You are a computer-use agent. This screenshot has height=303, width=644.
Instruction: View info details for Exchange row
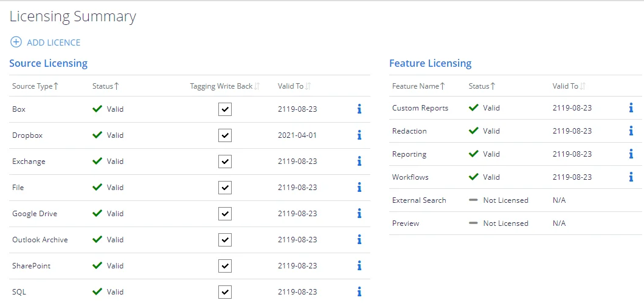[359, 161]
